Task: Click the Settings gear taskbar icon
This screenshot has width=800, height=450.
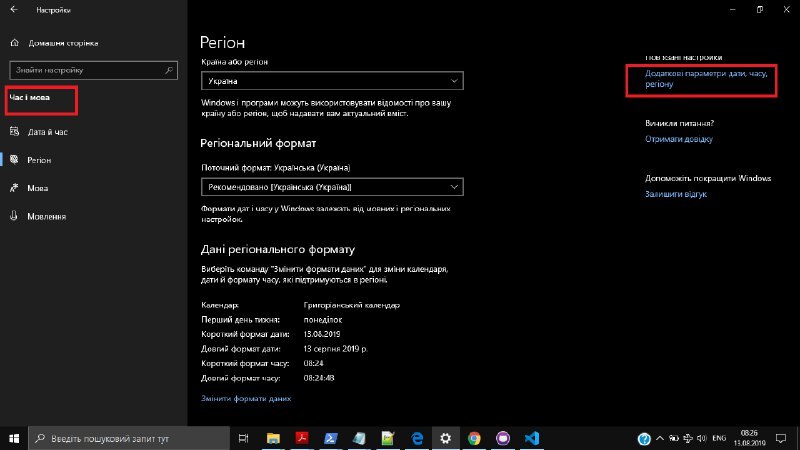Action: click(445, 438)
